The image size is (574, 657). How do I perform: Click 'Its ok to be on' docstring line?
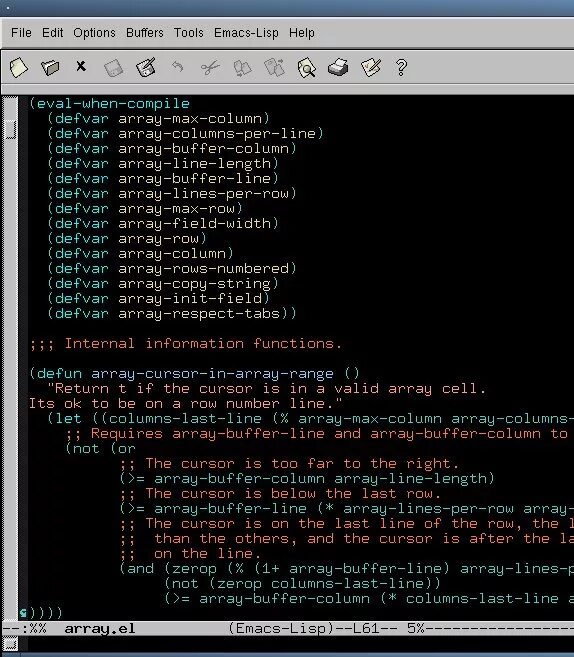pyautogui.click(x=185, y=404)
